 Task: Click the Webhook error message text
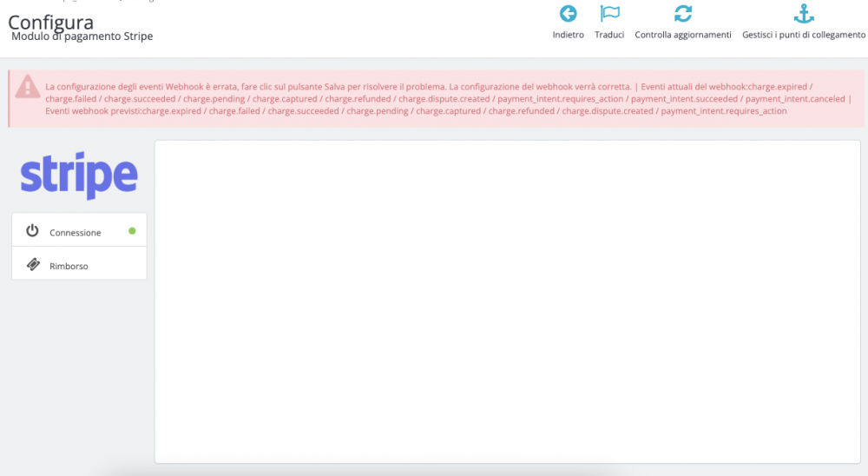(x=449, y=99)
